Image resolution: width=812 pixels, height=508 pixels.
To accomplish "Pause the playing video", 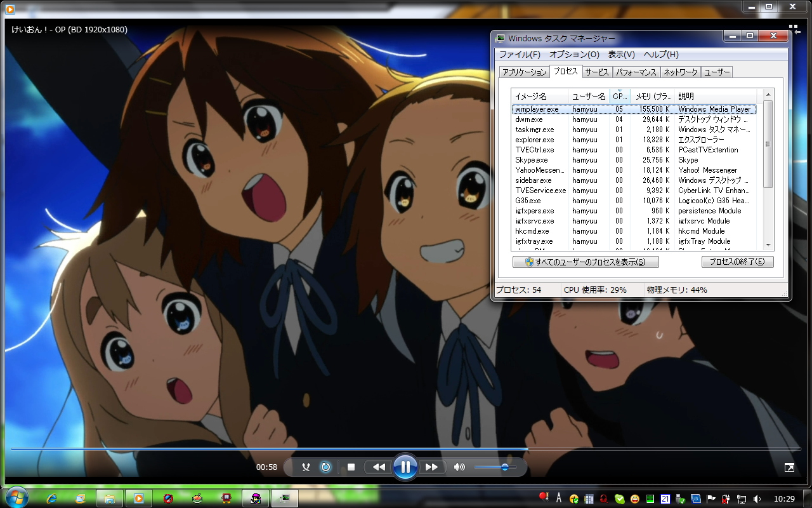I will coord(405,467).
